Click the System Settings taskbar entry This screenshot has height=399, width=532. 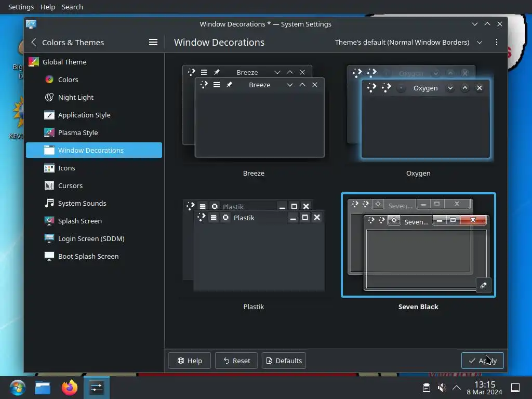point(96,388)
